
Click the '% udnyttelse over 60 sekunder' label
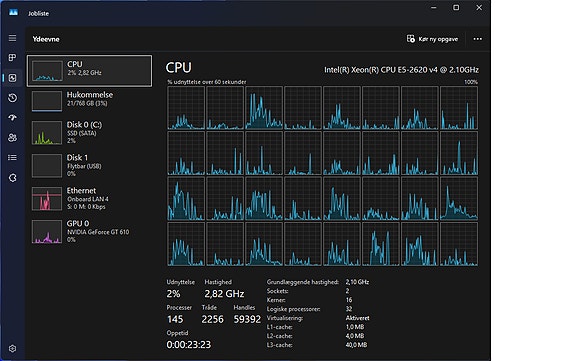point(206,82)
